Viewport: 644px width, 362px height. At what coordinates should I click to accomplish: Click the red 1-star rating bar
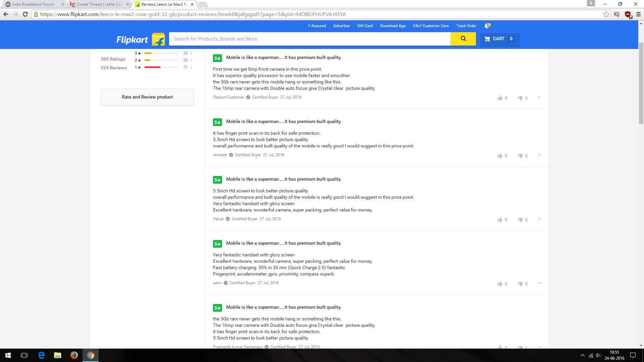[x=161, y=67]
